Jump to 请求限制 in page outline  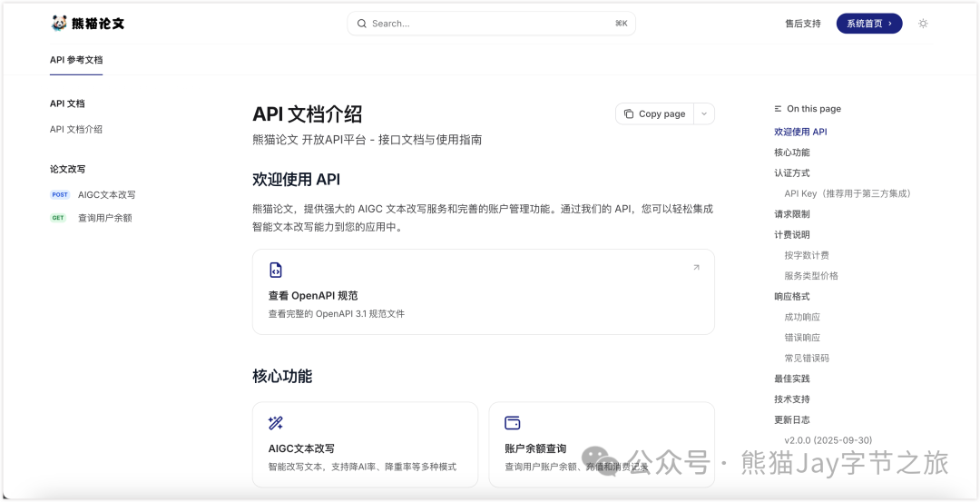pyautogui.click(x=792, y=214)
